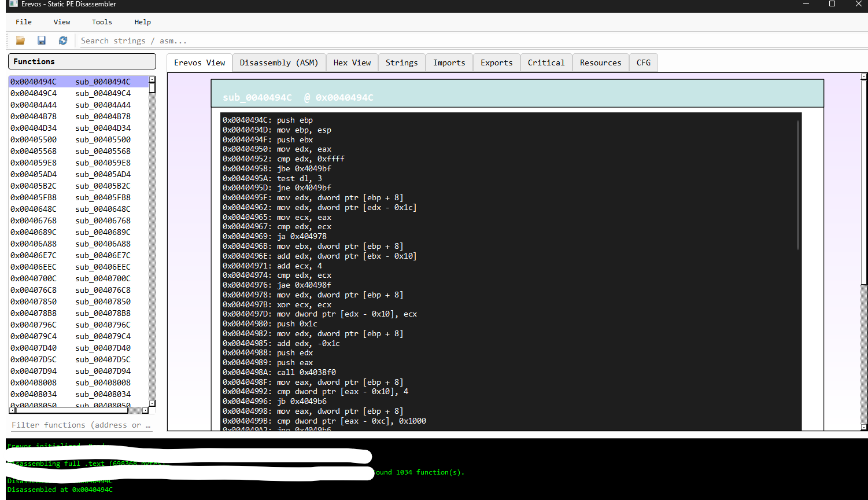The height and width of the screenshot is (500, 868).
Task: Select function sub_0040700C in the list
Action: coord(79,278)
